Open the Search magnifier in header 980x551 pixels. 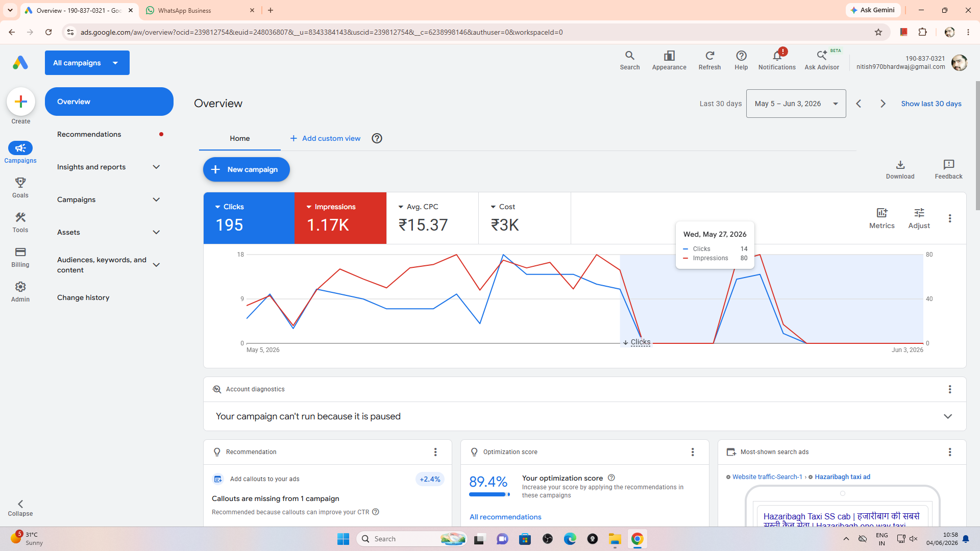[630, 60]
